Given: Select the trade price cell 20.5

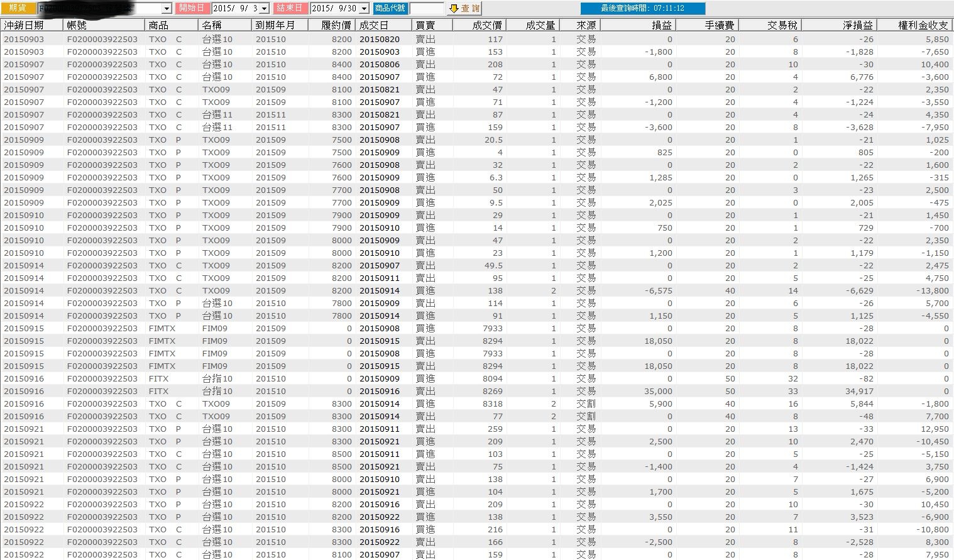Looking at the screenshot, I should click(x=493, y=140).
